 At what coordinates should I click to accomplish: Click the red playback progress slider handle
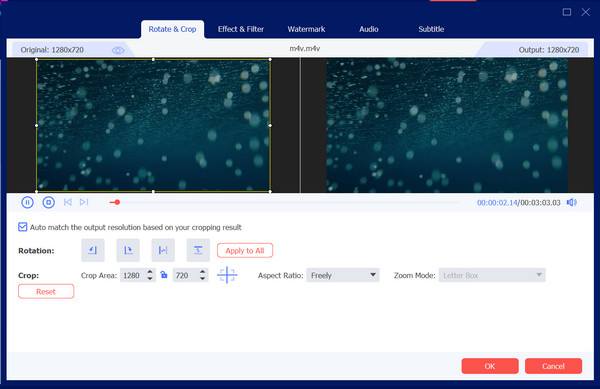pos(117,202)
